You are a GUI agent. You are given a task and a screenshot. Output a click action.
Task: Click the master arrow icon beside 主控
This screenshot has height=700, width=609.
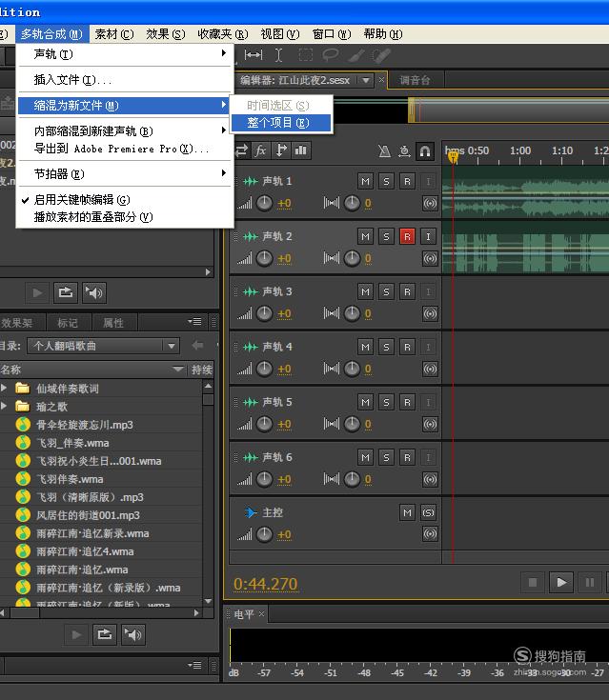(251, 512)
